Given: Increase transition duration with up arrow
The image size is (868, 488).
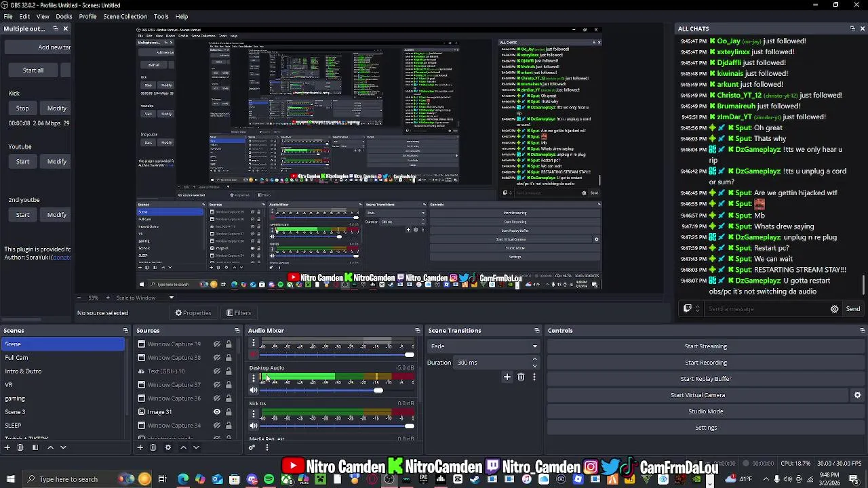Looking at the screenshot, I should 534,359.
